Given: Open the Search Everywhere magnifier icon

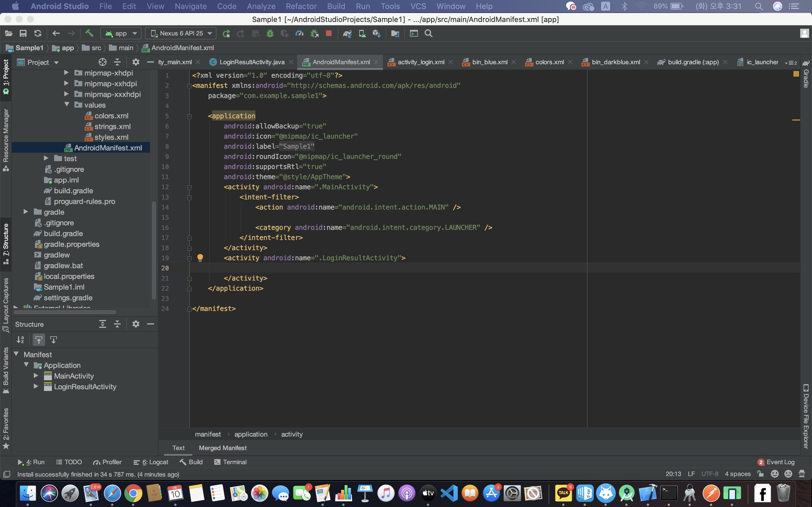Looking at the screenshot, I should pos(428,33).
